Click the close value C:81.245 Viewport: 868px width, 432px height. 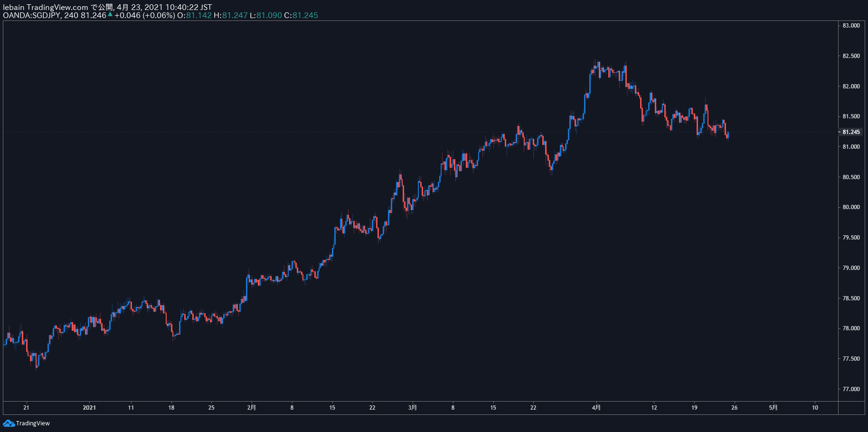301,15
